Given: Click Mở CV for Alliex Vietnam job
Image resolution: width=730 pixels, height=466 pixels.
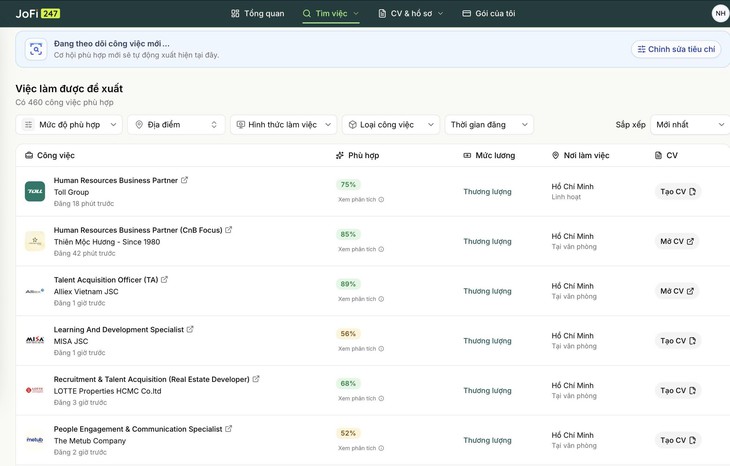Looking at the screenshot, I should (x=677, y=291).
